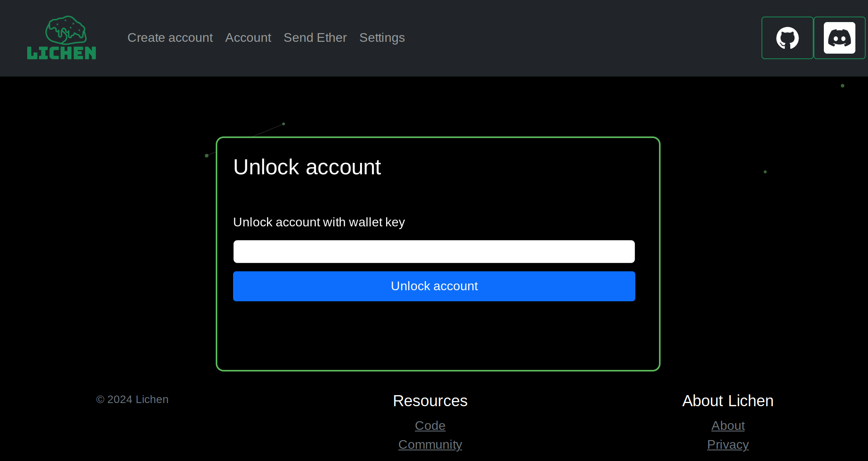Click the Resources footer heading
This screenshot has height=461, width=868.
point(430,401)
